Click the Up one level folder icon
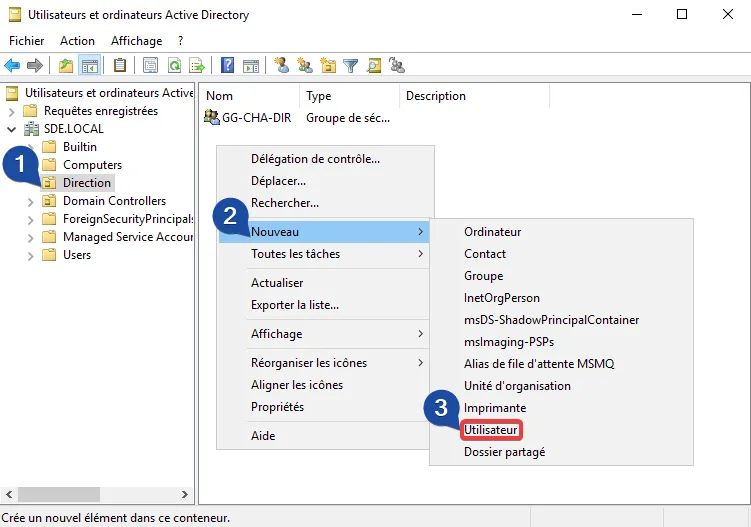 (x=66, y=66)
